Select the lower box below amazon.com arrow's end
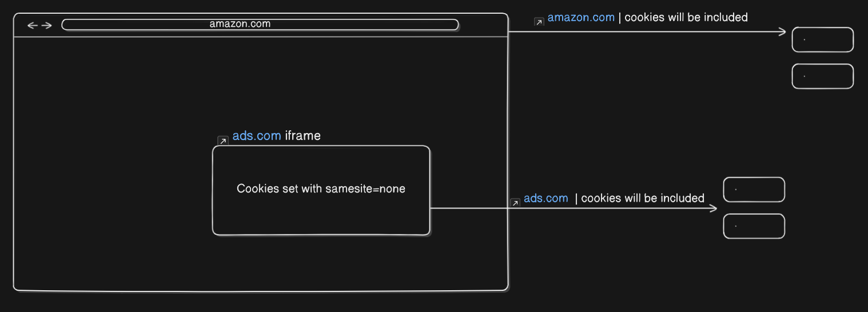 [822, 76]
